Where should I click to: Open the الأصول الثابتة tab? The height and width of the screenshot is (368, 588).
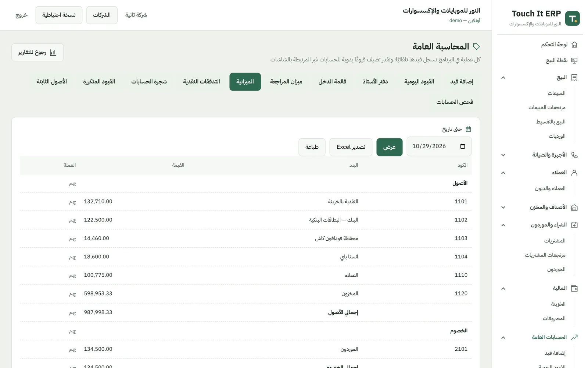[52, 82]
